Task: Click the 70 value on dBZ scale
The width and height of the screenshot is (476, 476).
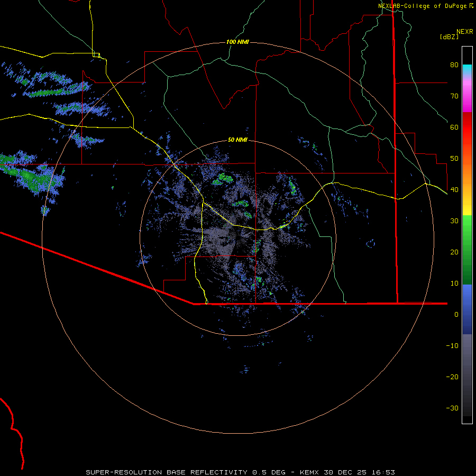Action: pos(454,96)
